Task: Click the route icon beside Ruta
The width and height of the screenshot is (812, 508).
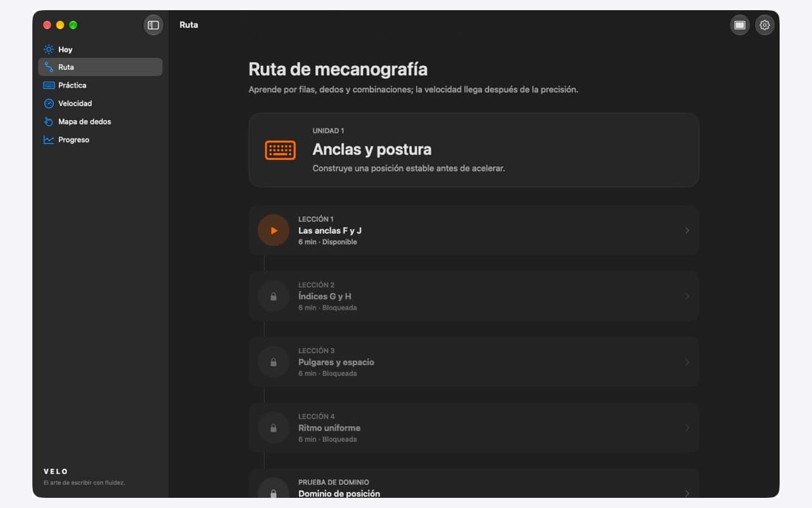Action: (x=49, y=67)
